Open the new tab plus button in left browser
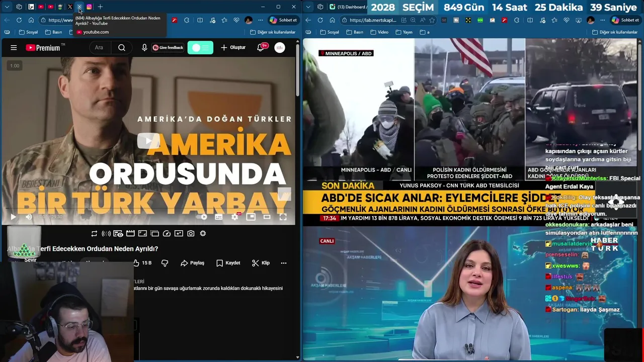The image size is (644, 362). [x=100, y=7]
